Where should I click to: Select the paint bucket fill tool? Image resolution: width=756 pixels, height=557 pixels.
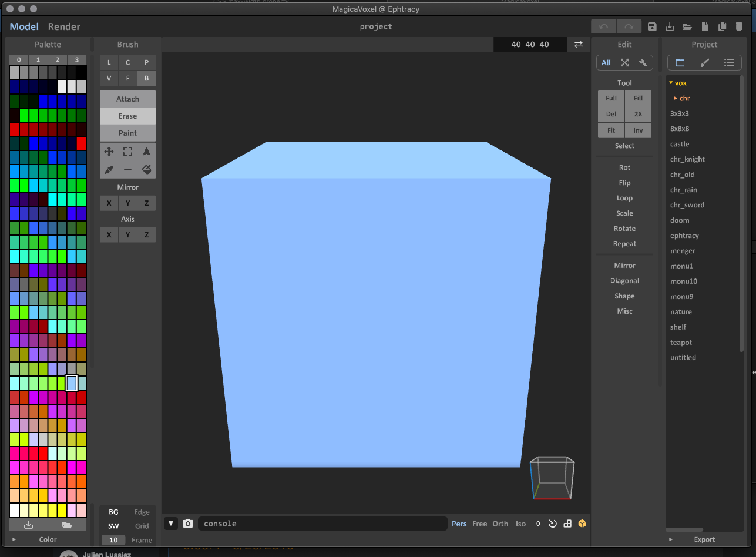146,169
